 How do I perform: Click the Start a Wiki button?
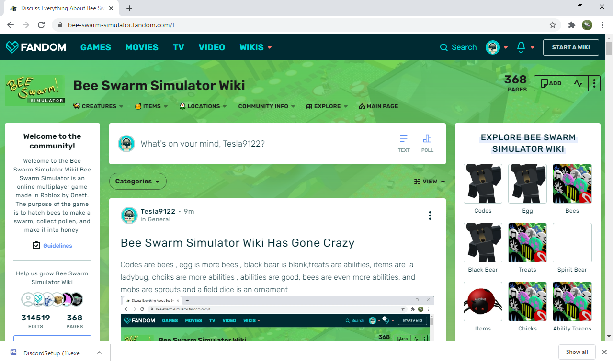click(571, 47)
